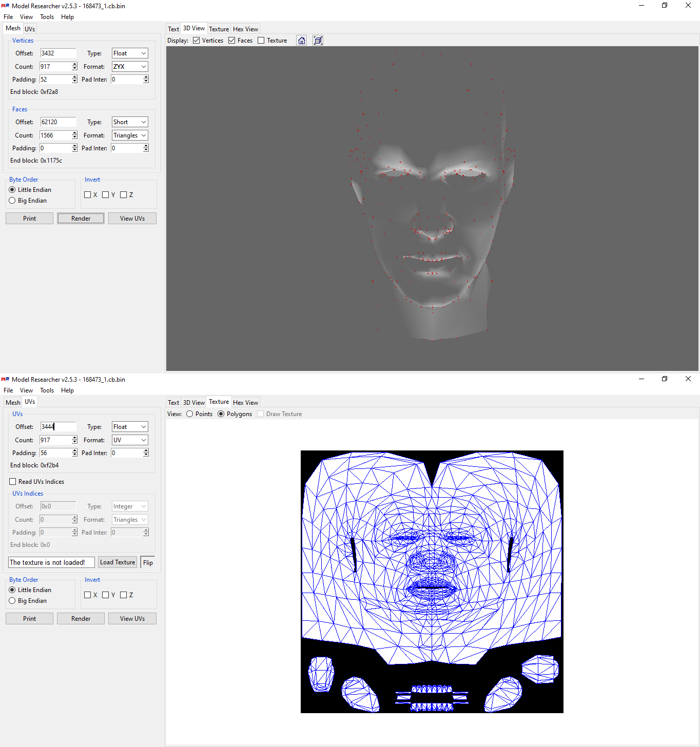Restore down the top Model Researcher window
The image size is (700, 747).
(665, 6)
